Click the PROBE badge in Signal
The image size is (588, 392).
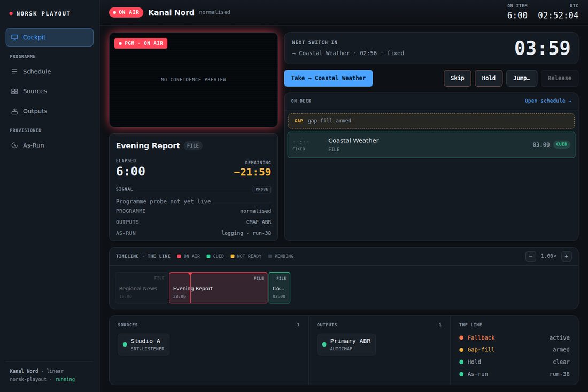coord(262,189)
